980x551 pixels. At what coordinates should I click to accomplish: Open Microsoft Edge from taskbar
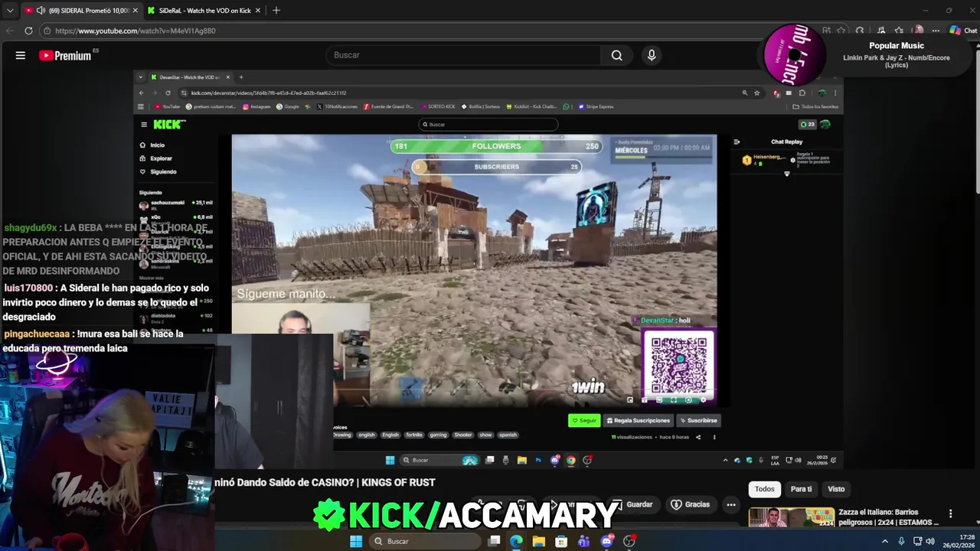tap(517, 541)
